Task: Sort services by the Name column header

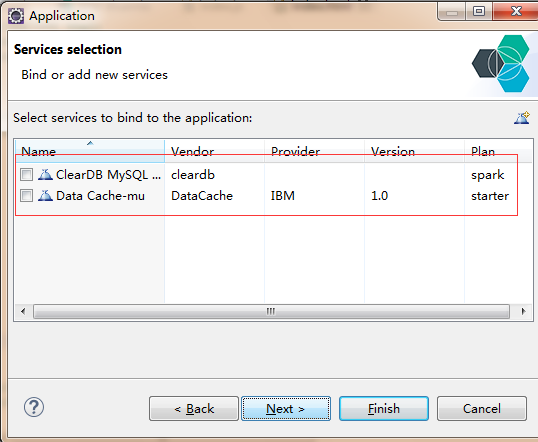Action: coord(90,151)
